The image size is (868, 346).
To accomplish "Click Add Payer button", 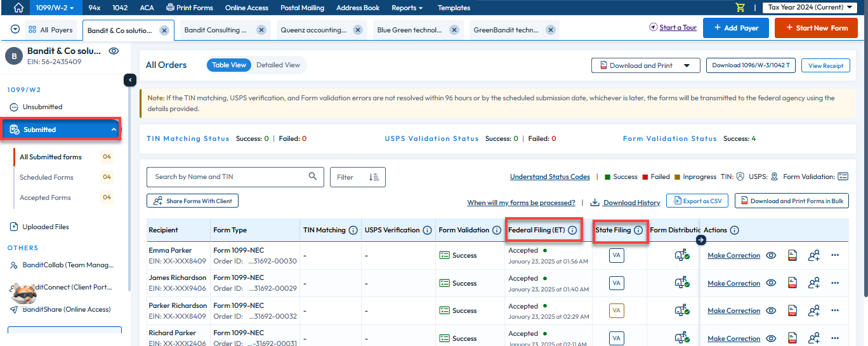I will pos(736,28).
